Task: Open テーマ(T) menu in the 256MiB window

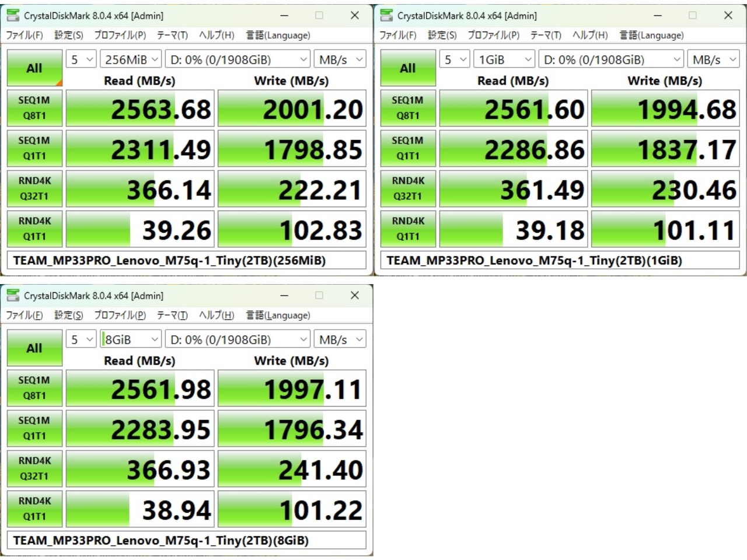Action: tap(172, 35)
